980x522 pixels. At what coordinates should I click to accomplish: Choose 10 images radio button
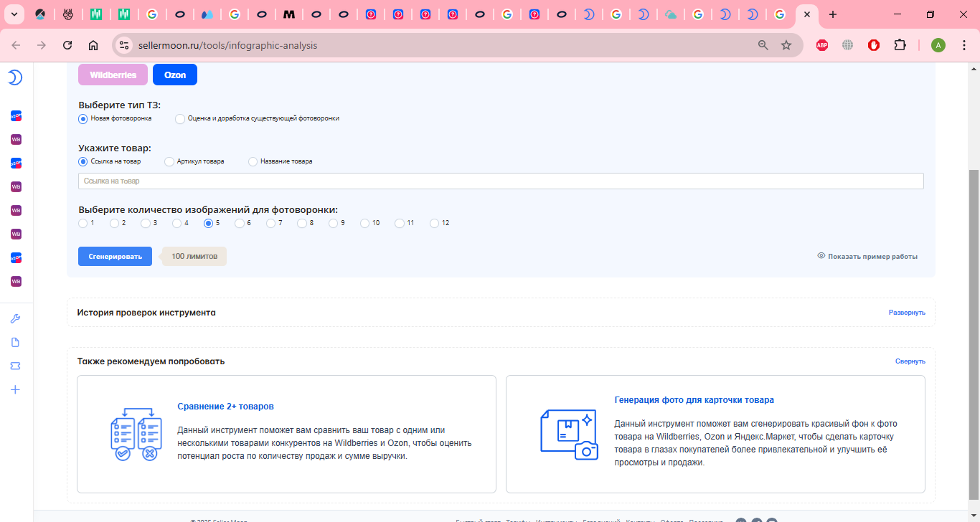[364, 223]
